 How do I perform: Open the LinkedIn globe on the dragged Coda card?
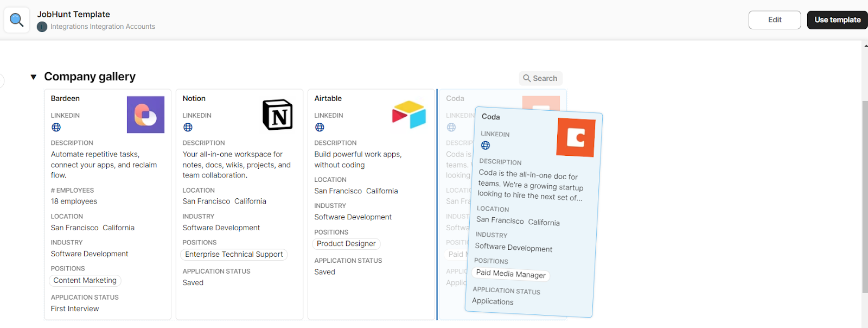486,146
